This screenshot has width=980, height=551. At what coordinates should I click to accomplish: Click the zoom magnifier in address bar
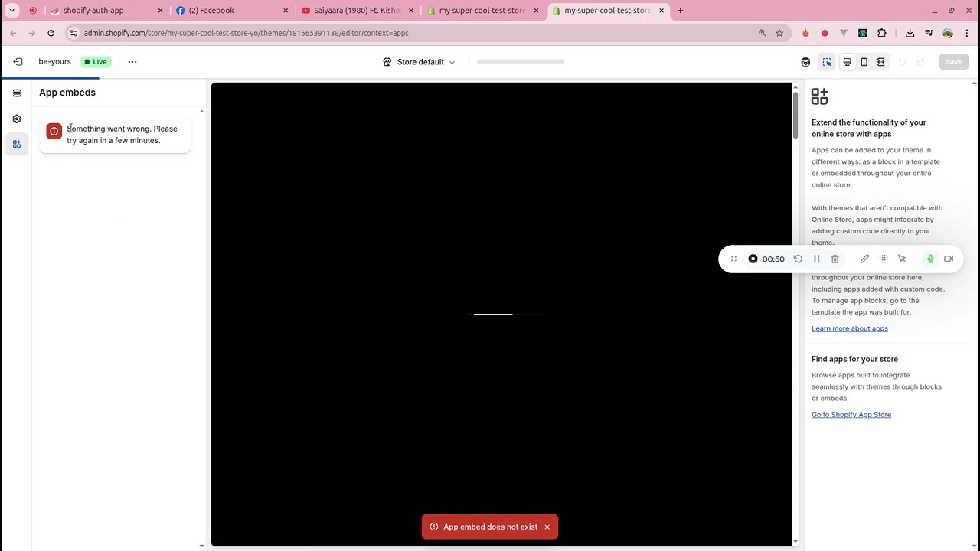pos(762,33)
